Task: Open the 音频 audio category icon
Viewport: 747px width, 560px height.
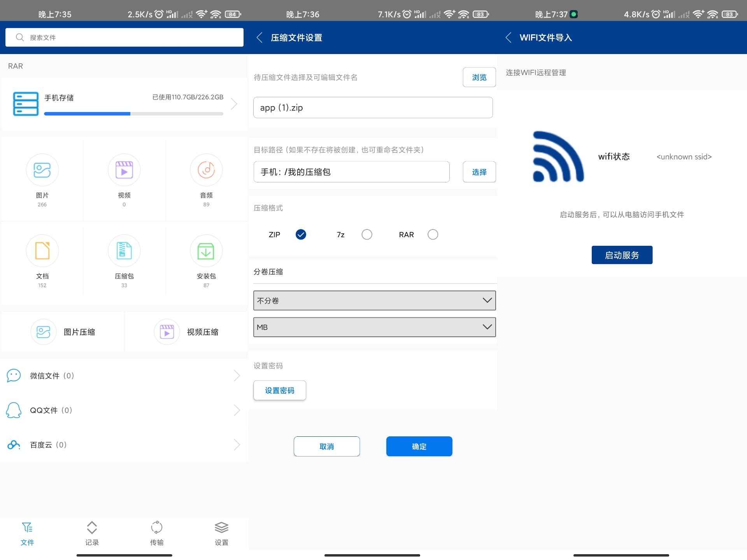Action: [x=206, y=170]
